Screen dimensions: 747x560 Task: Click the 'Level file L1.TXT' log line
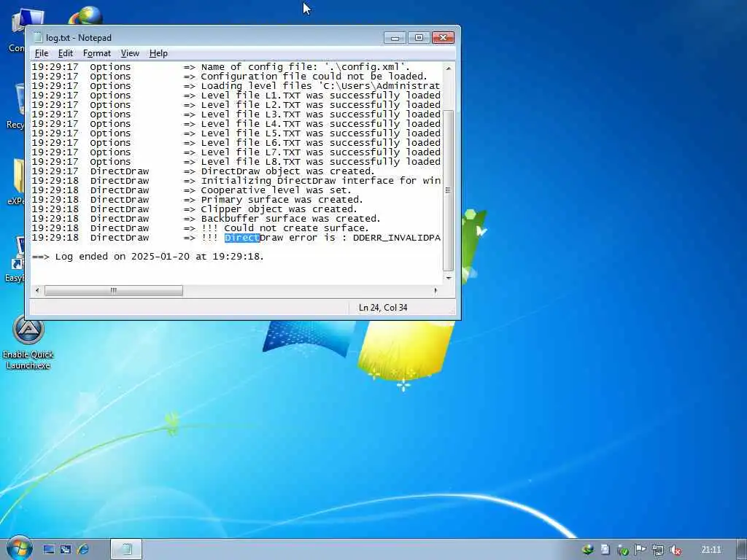pos(236,96)
